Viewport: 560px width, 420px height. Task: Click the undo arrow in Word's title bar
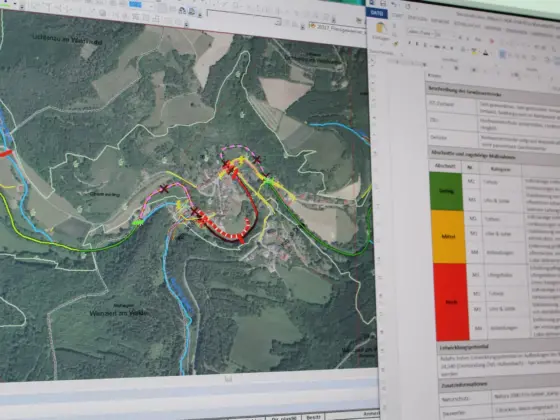pyautogui.click(x=394, y=5)
